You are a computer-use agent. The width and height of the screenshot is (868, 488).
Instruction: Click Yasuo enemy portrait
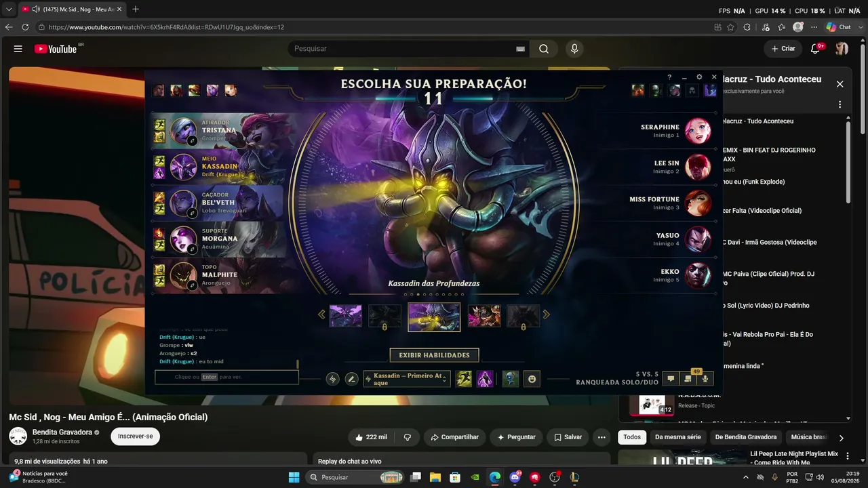pyautogui.click(x=698, y=239)
